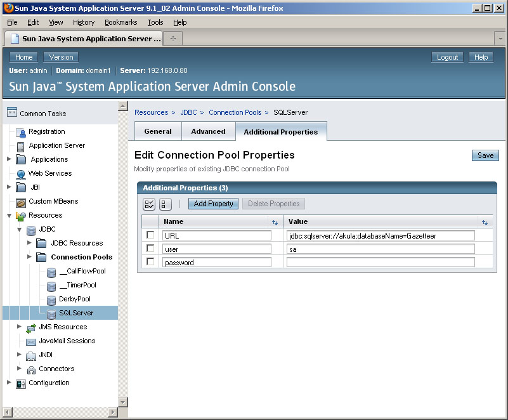Check the password property row checkbox

coord(150,261)
